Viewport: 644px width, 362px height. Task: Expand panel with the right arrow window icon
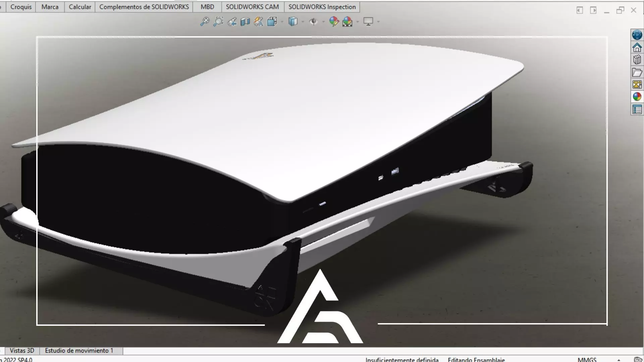(593, 10)
